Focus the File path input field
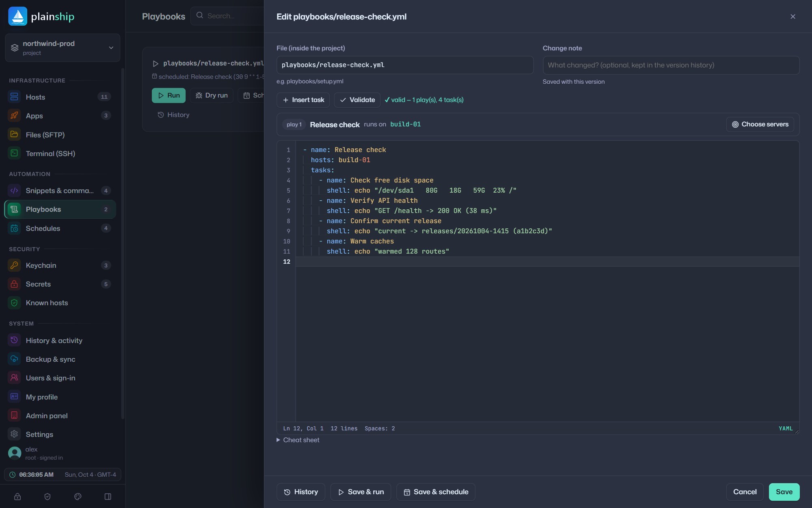Image resolution: width=812 pixels, height=508 pixels. click(405, 65)
